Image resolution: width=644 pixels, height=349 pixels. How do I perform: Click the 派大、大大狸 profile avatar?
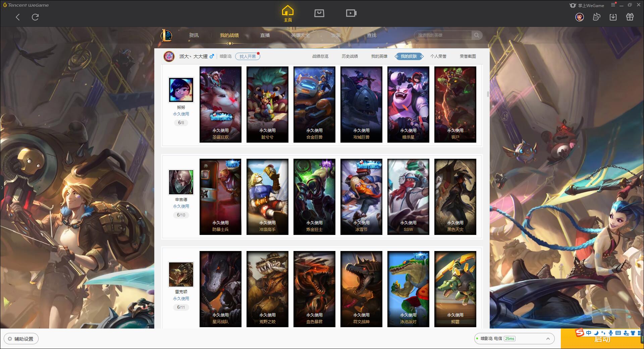pos(169,56)
